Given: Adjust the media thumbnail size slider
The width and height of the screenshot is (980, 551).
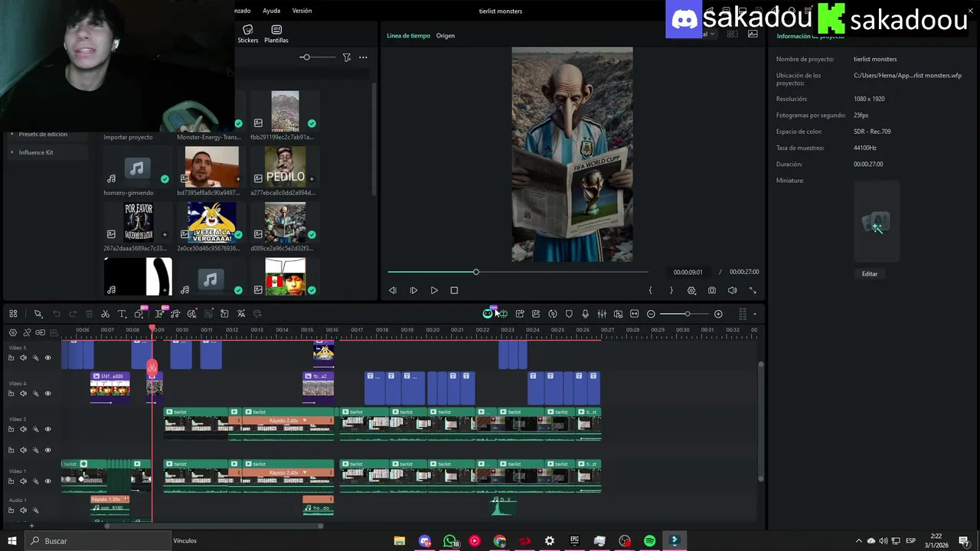Looking at the screenshot, I should pos(305,57).
